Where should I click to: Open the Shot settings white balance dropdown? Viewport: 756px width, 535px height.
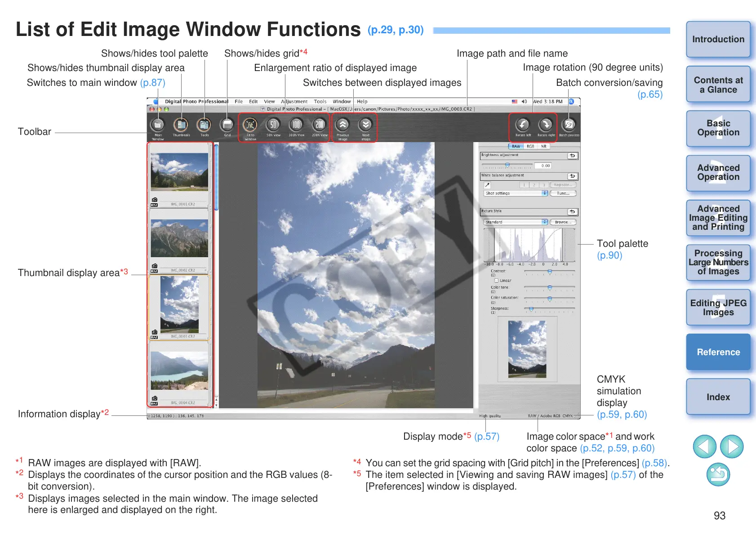516,193
